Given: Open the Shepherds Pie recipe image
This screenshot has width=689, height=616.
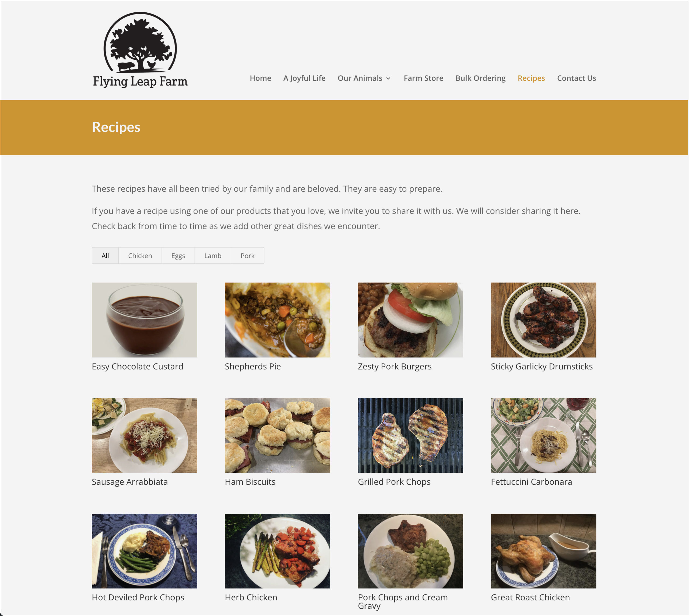Looking at the screenshot, I should point(277,320).
